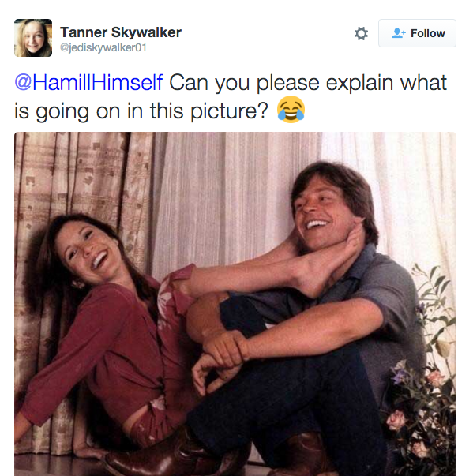Click the Follow button
Screen dimensions: 473x476
coord(417,33)
